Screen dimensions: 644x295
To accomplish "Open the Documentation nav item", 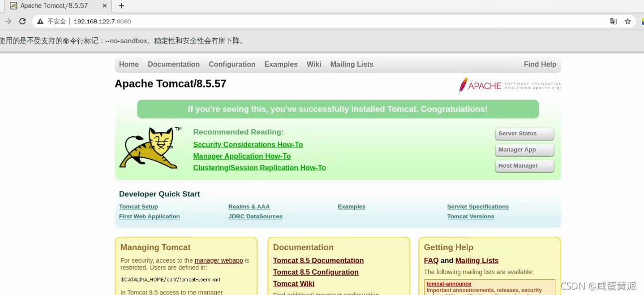I will [x=174, y=64].
